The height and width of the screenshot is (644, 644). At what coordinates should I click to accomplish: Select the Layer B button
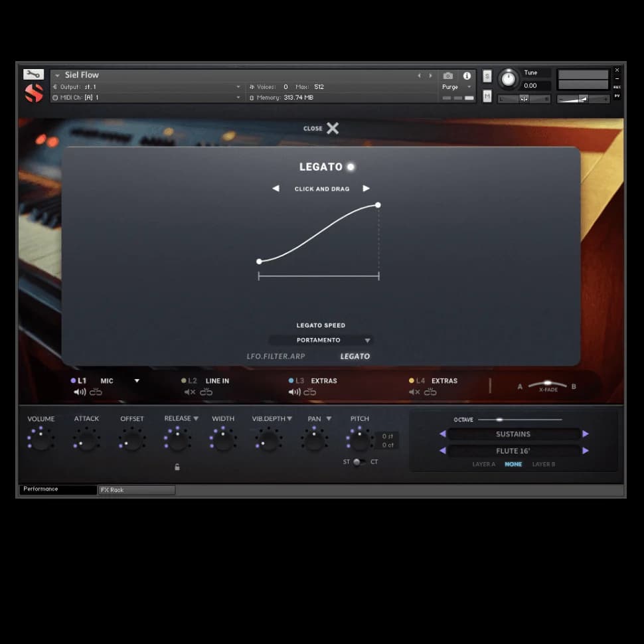[x=543, y=464]
